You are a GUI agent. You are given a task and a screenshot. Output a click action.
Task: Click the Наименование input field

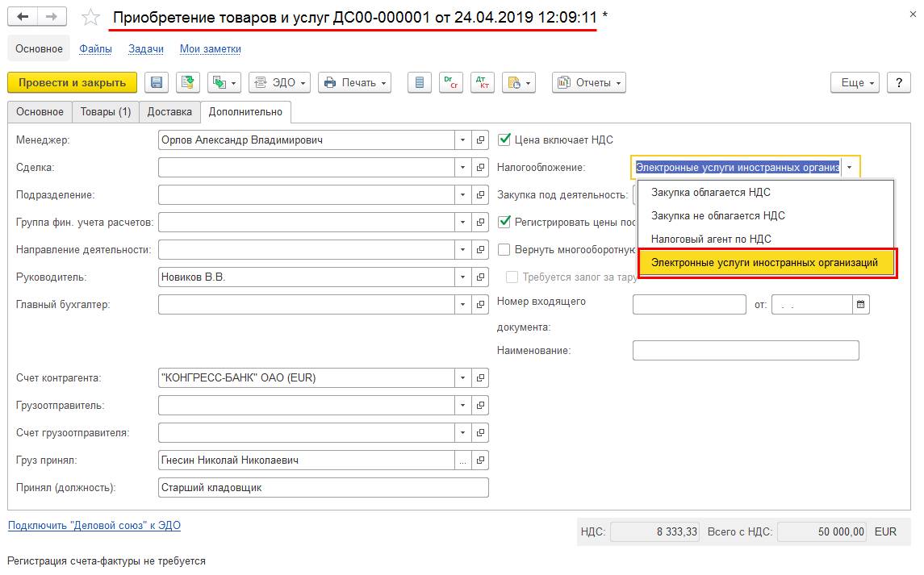(746, 351)
